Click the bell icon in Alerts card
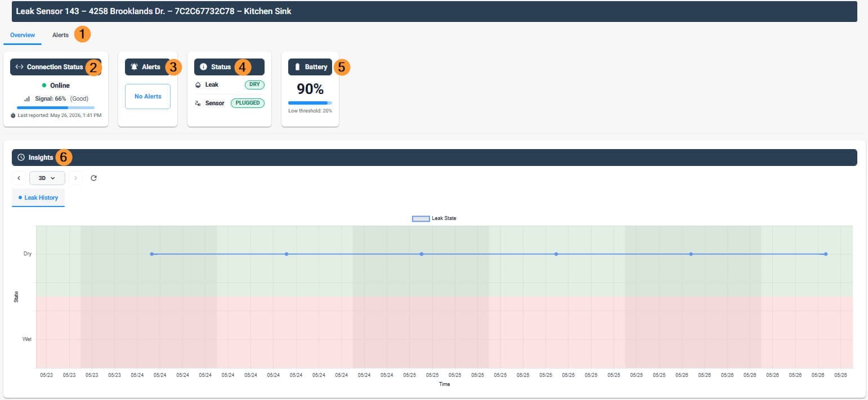The width and height of the screenshot is (868, 400). (135, 67)
